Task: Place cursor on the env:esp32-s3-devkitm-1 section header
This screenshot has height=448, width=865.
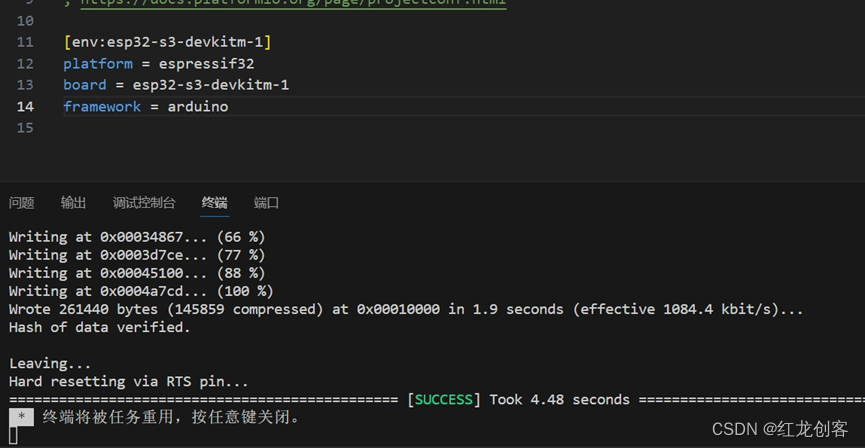Action: coord(168,42)
